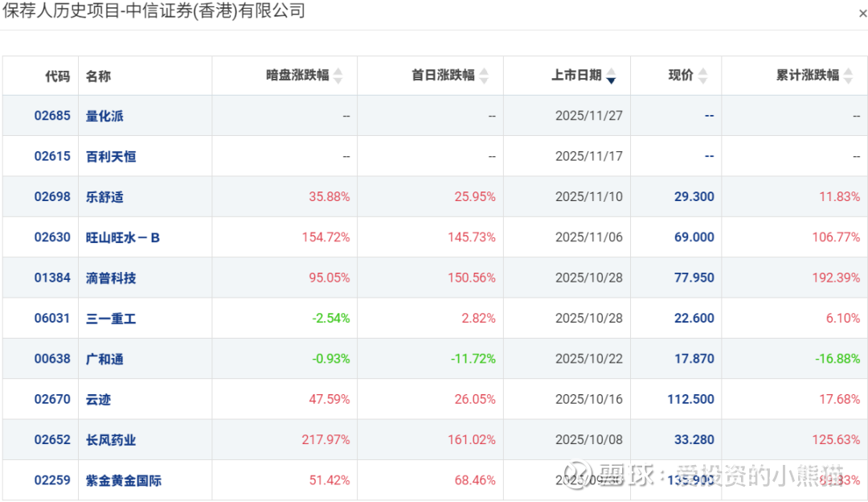Open stock 长风药业

[x=111, y=439]
